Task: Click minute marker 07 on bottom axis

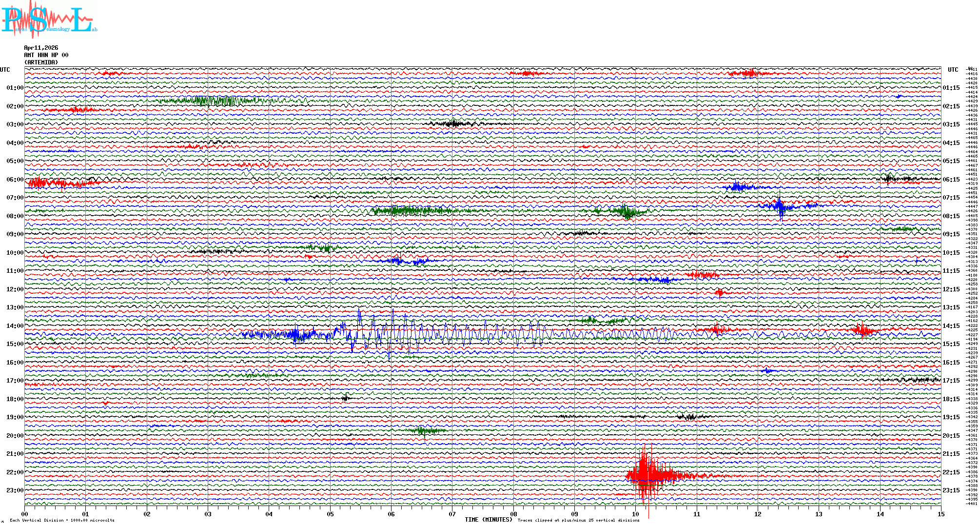Action: pos(452,514)
